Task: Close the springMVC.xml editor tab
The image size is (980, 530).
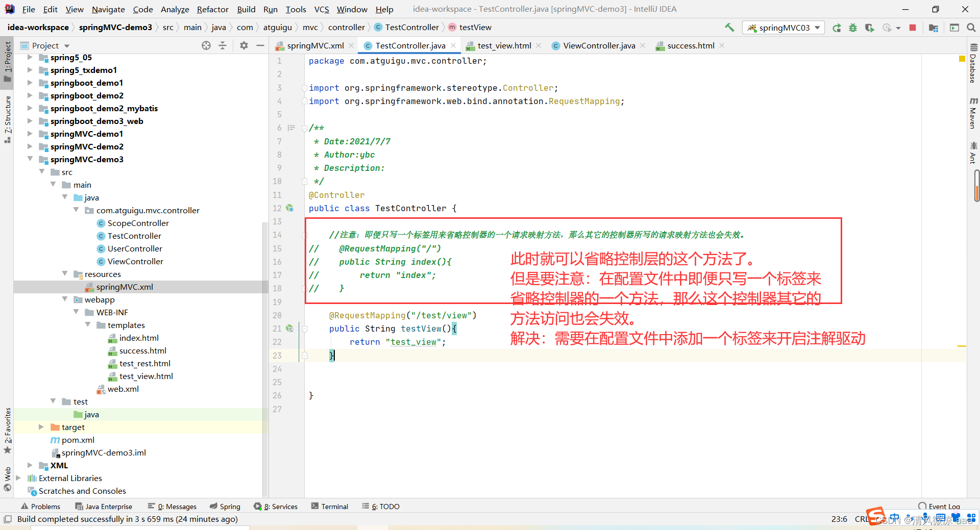Action: (351, 45)
